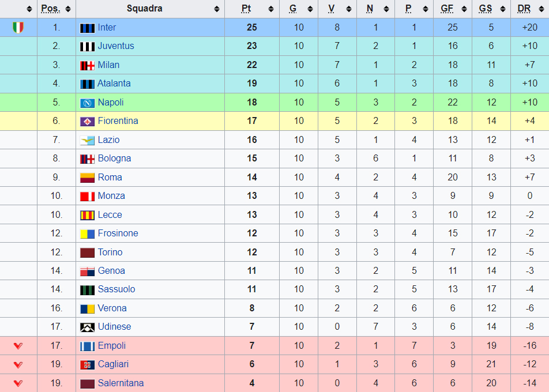This screenshot has width=549, height=392.
Task: Sort by DR column sort arrows
Action: coord(542,9)
